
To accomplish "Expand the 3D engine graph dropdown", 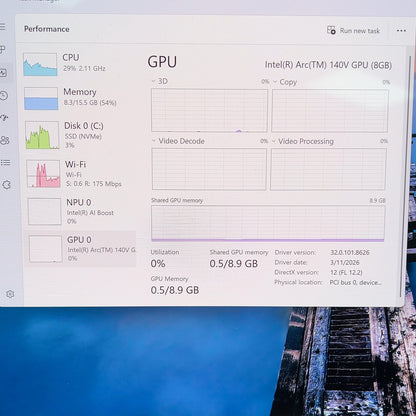I will (160, 81).
